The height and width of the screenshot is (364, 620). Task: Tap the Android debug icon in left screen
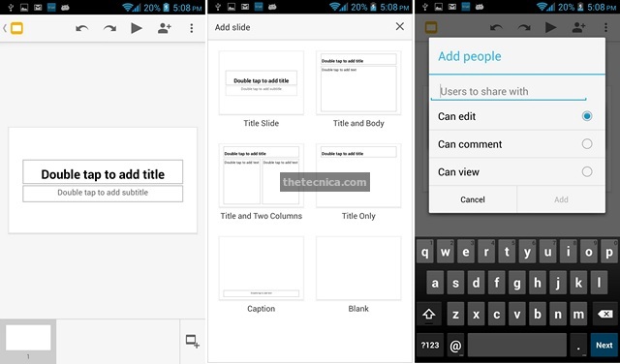pyautogui.click(x=65, y=7)
